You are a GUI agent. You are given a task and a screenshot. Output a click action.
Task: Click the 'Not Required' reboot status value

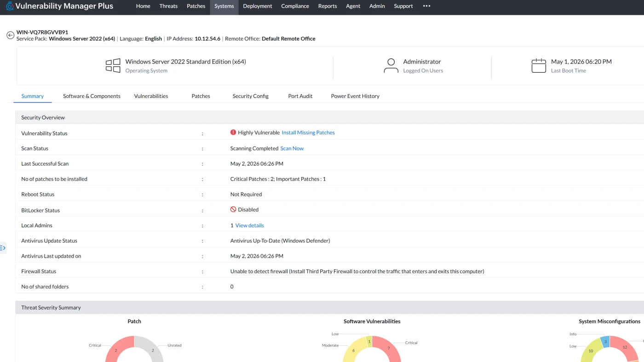tap(246, 194)
